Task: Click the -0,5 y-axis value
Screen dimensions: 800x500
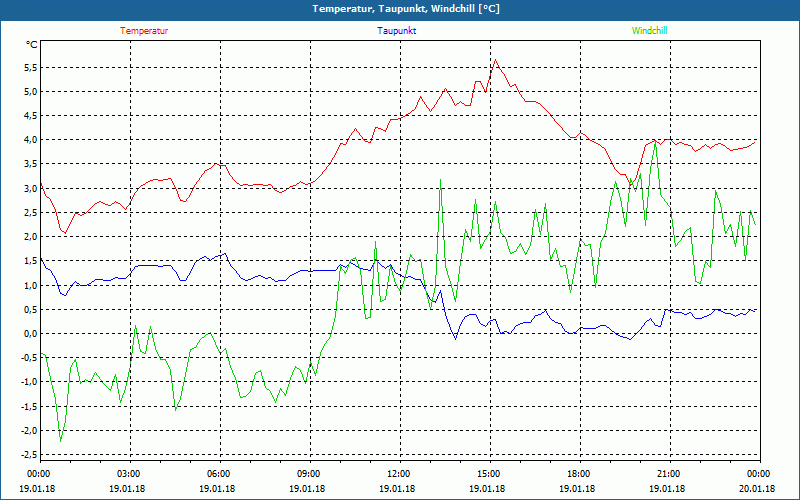Action: click(29, 358)
